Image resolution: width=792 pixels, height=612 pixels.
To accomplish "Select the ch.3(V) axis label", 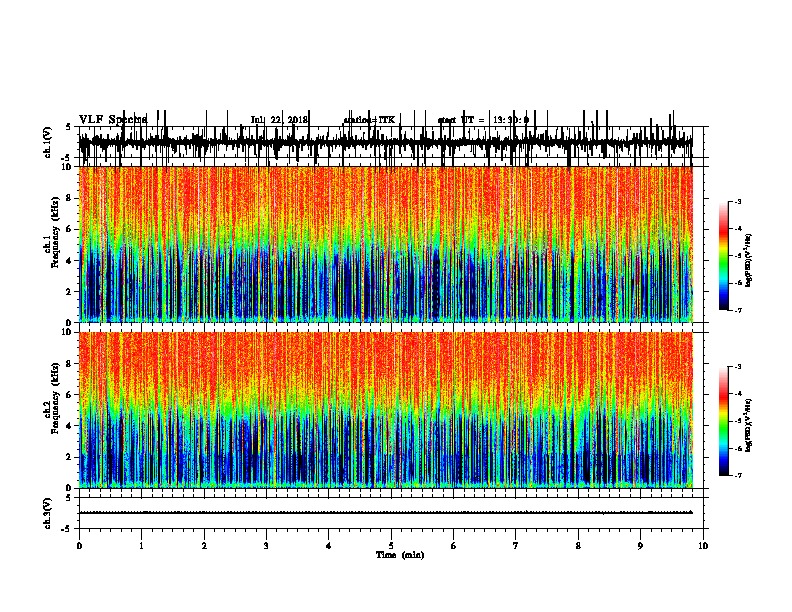I will coord(47,513).
